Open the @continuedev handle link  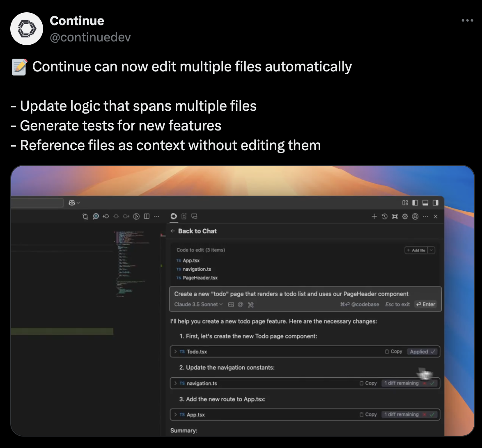click(90, 37)
